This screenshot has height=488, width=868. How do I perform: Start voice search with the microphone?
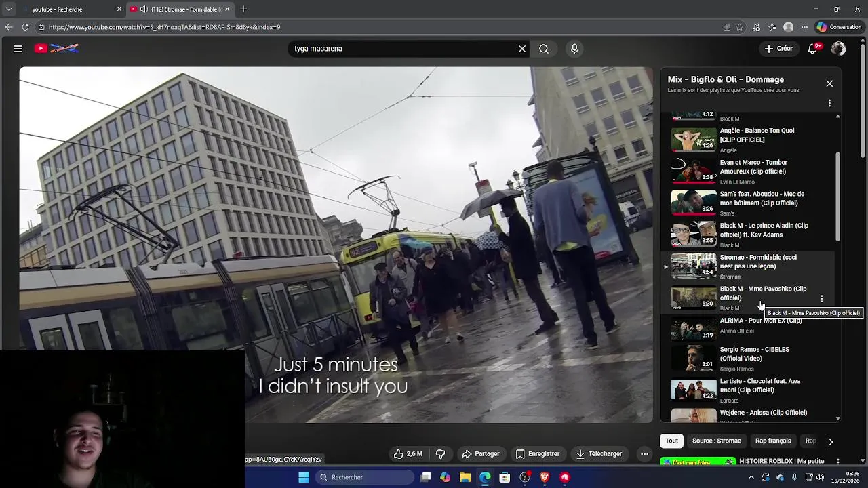[x=574, y=49]
